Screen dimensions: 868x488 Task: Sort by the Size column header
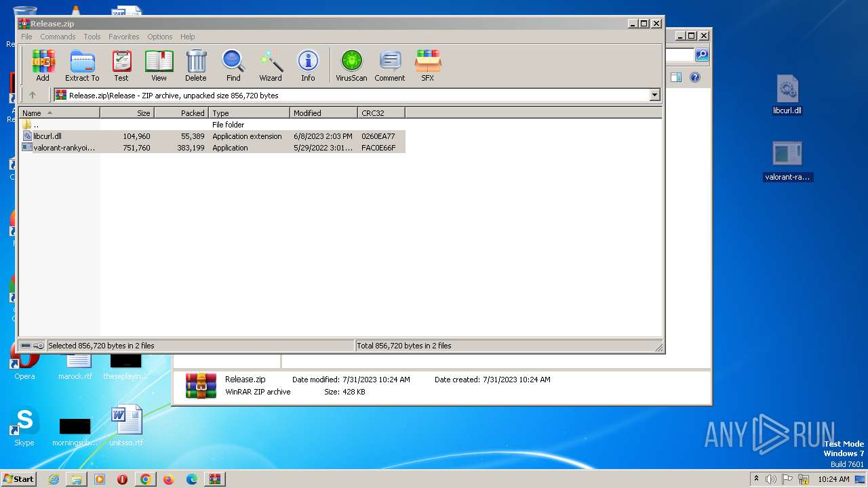(x=127, y=113)
